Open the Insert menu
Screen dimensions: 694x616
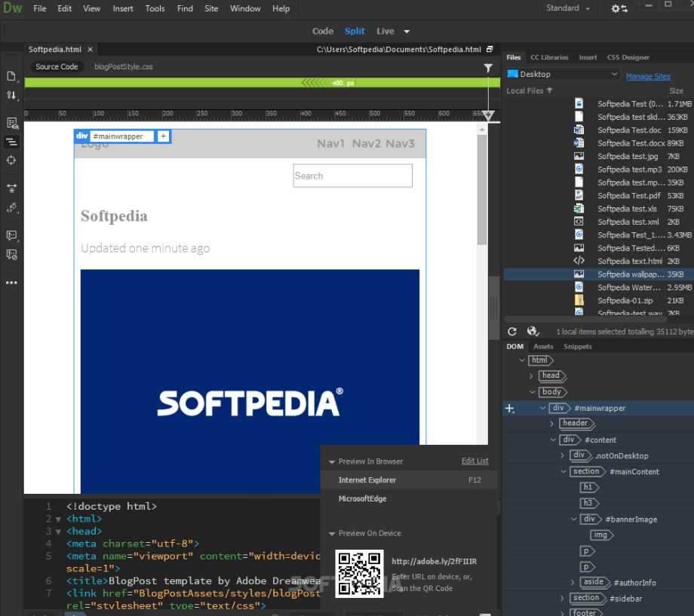[x=123, y=8]
